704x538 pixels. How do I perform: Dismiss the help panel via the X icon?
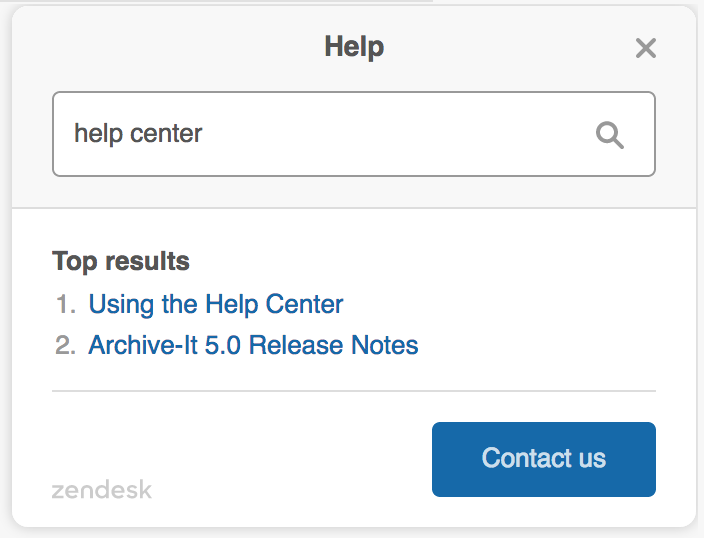click(646, 48)
